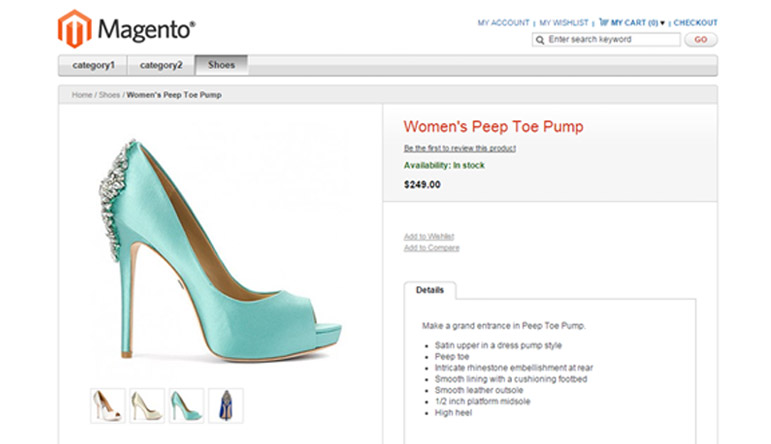Choose the dark blue shoe thumbnail
771x444 pixels.
click(x=225, y=405)
